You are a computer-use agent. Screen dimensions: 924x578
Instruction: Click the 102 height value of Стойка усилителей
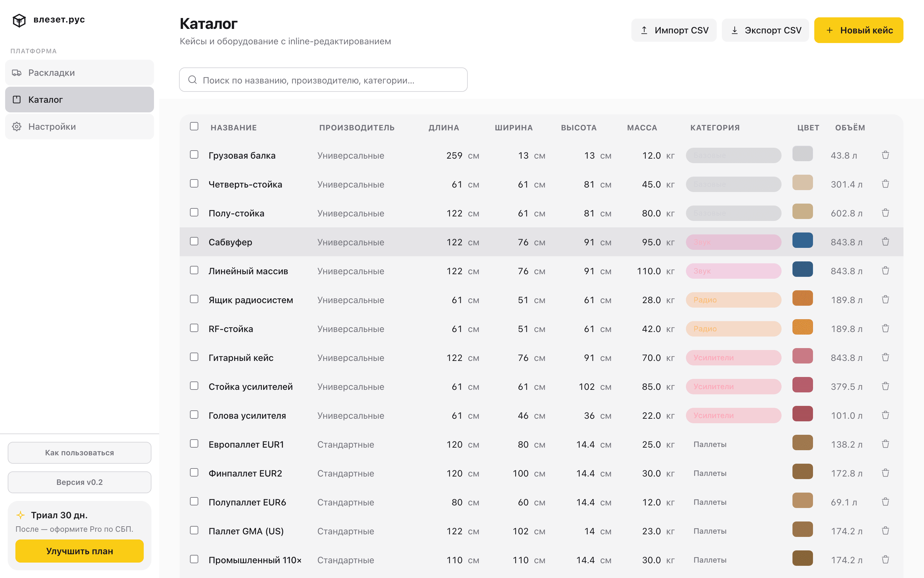pyautogui.click(x=586, y=387)
